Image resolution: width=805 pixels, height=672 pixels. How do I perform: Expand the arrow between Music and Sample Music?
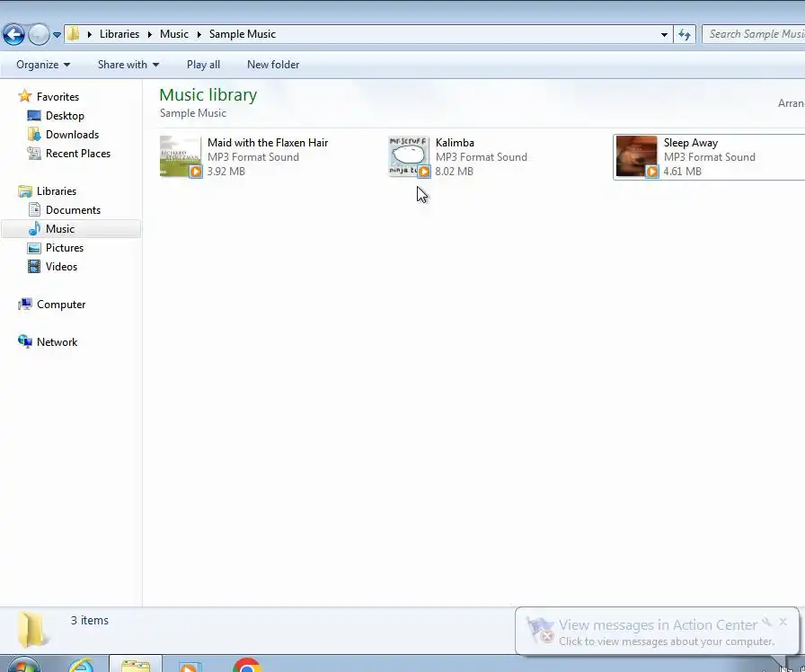pyautogui.click(x=199, y=34)
